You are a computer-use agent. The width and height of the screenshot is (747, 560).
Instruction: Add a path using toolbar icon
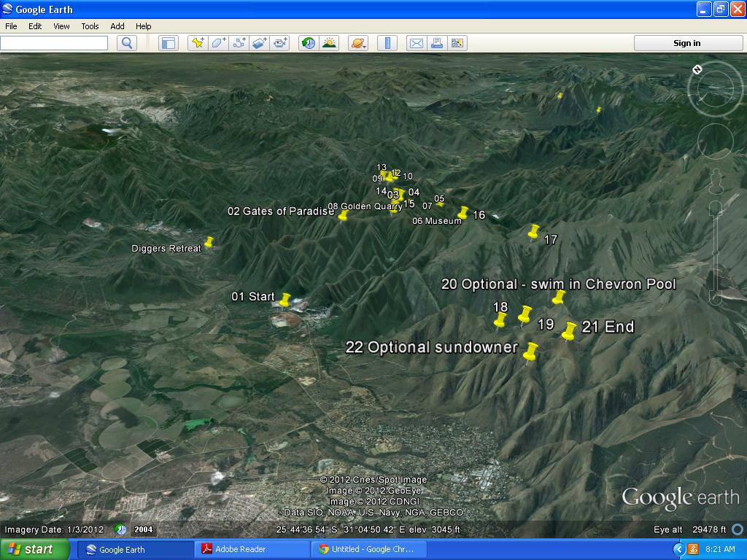(239, 43)
